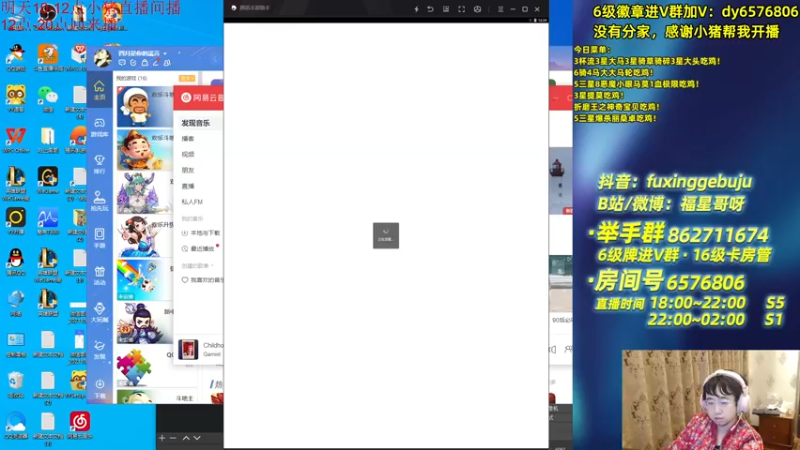
Task: Open NetEase Cloud Music desktop shortcut
Action: coord(80,426)
